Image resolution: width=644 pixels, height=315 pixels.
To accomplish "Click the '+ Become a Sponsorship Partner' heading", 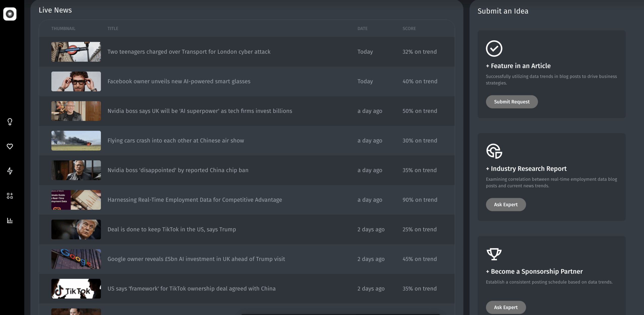I will coord(534,271).
